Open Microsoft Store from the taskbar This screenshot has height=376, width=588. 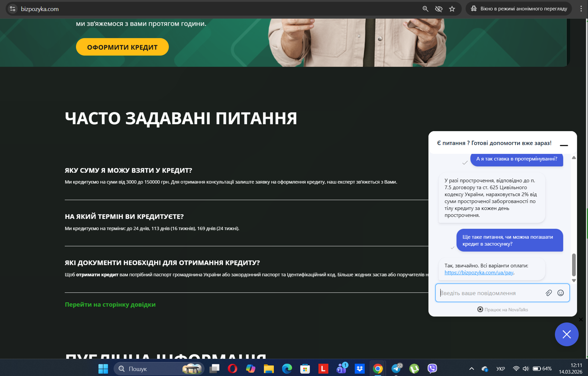coord(305,369)
